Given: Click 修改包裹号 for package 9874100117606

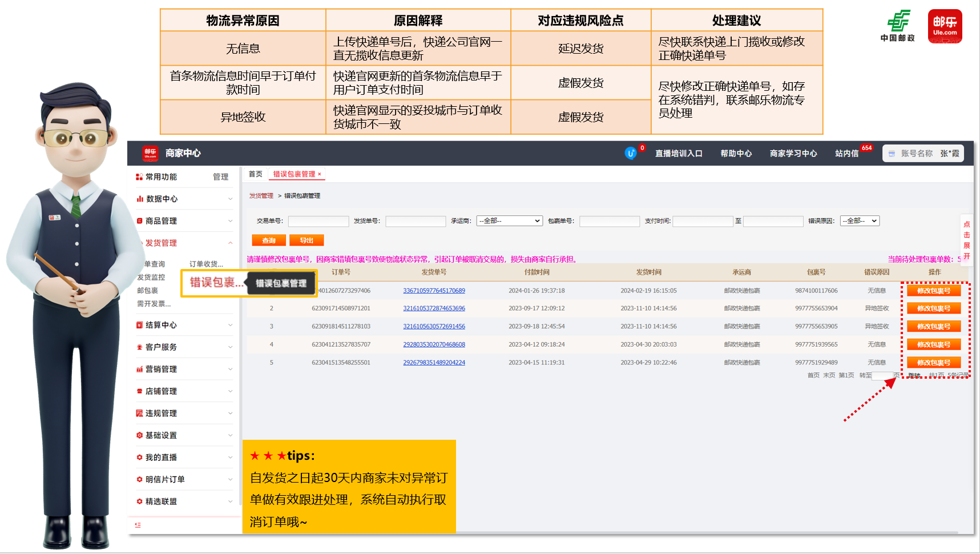Looking at the screenshot, I should point(934,291).
